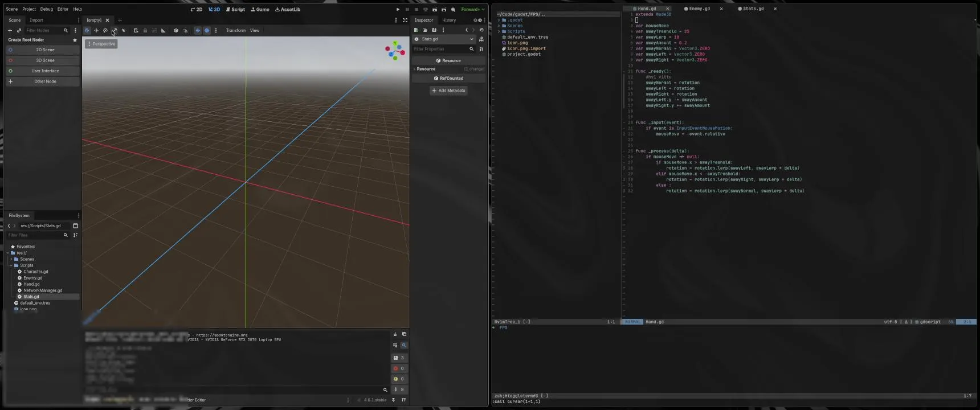Open the Transform menu in viewport
980x410 pixels.
(x=235, y=30)
